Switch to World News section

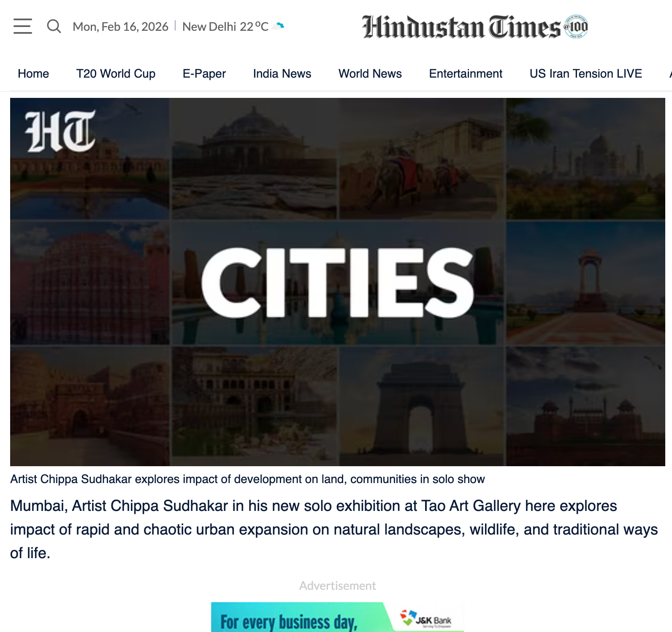point(370,74)
